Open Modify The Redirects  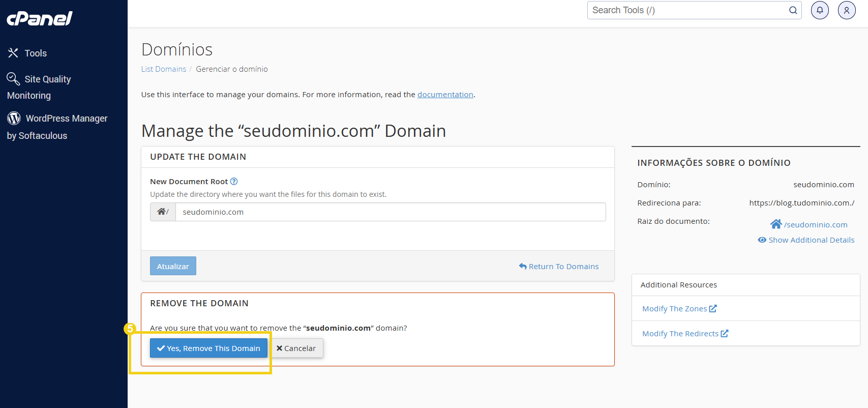pos(685,334)
